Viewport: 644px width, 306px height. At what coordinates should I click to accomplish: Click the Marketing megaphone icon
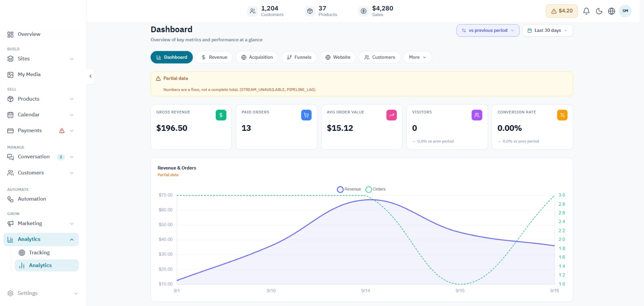pos(10,223)
